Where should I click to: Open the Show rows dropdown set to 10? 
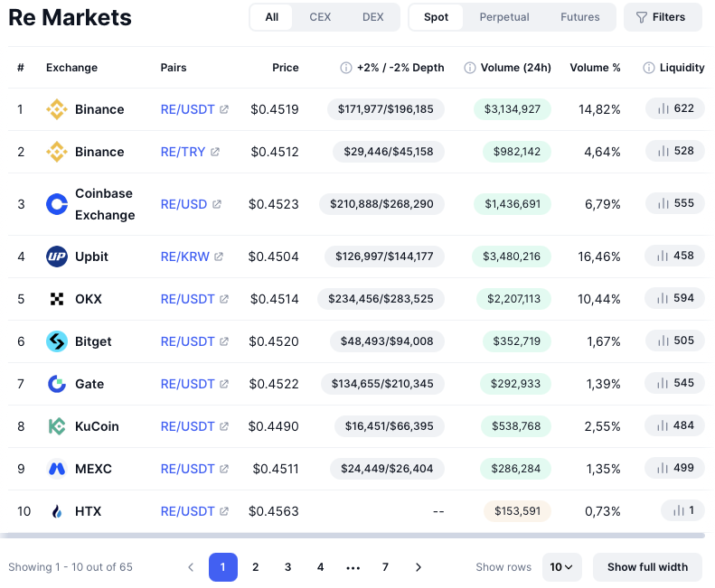click(561, 567)
